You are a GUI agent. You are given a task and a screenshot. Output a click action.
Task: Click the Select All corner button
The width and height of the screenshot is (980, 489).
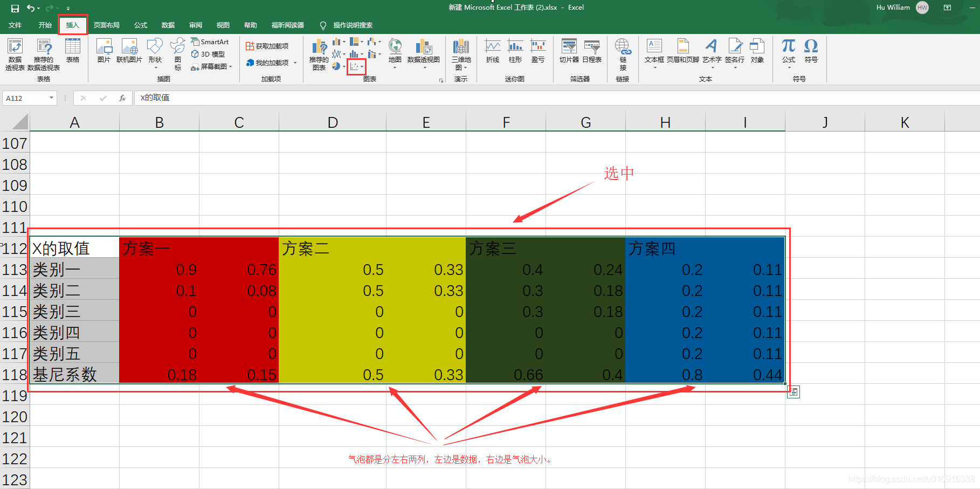pyautogui.click(x=20, y=122)
